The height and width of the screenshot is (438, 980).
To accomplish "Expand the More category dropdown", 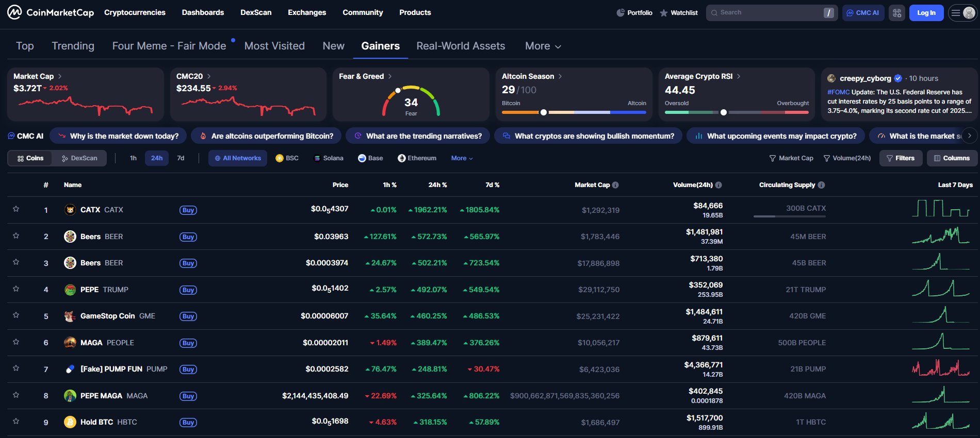I will (543, 46).
